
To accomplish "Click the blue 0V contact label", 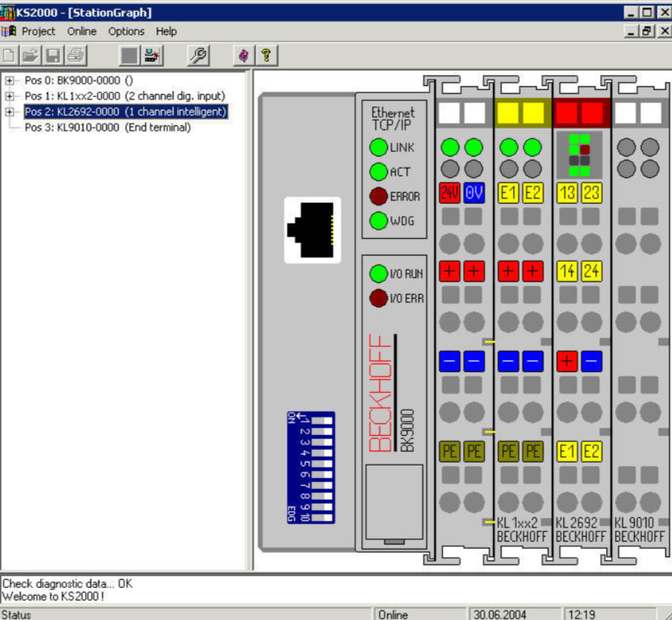I will pyautogui.click(x=474, y=193).
